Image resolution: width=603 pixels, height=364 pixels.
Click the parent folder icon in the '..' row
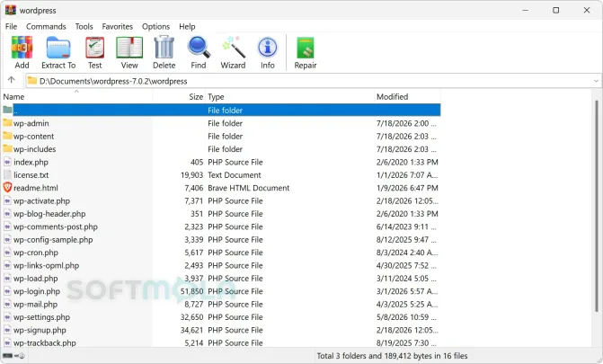pos(7,110)
